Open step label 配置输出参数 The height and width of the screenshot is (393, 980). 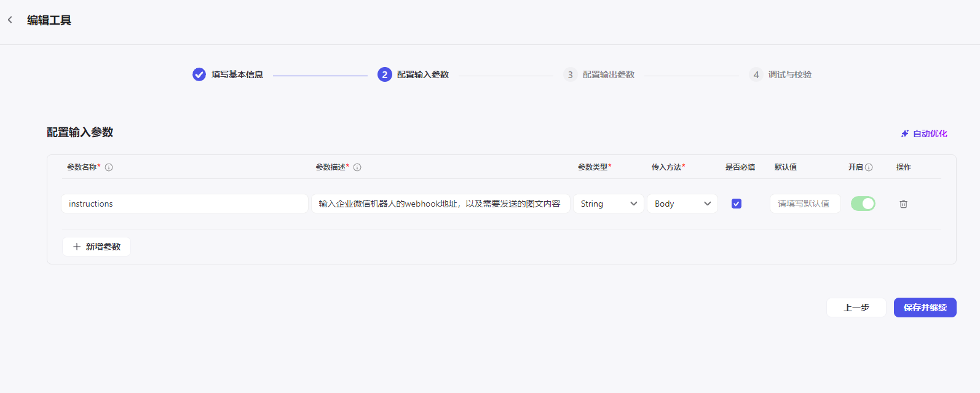[609, 74]
